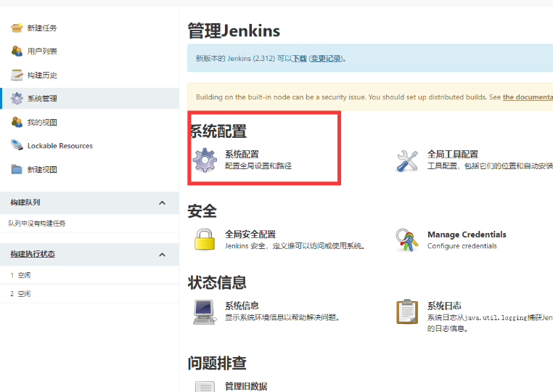Open the 系统配置 item link
This screenshot has width=553, height=392.
(242, 154)
